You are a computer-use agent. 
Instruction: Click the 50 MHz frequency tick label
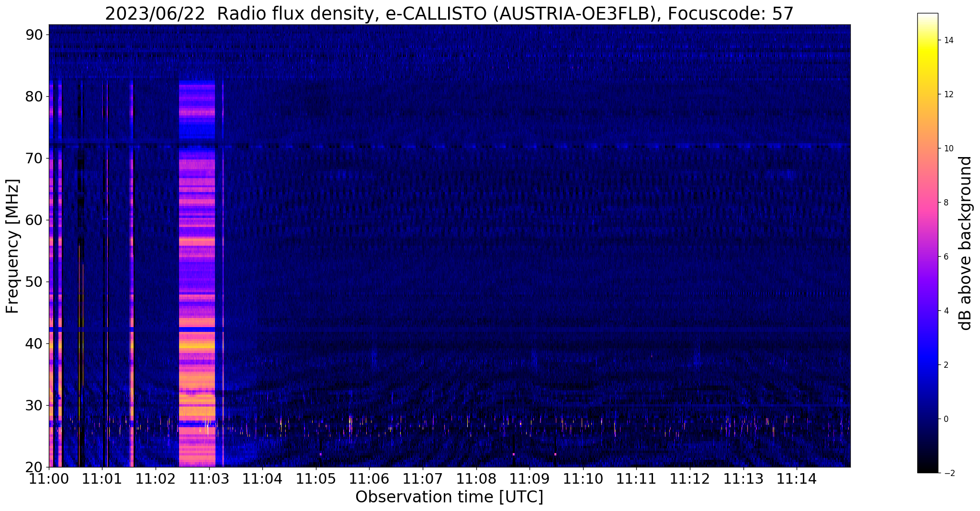[35, 282]
